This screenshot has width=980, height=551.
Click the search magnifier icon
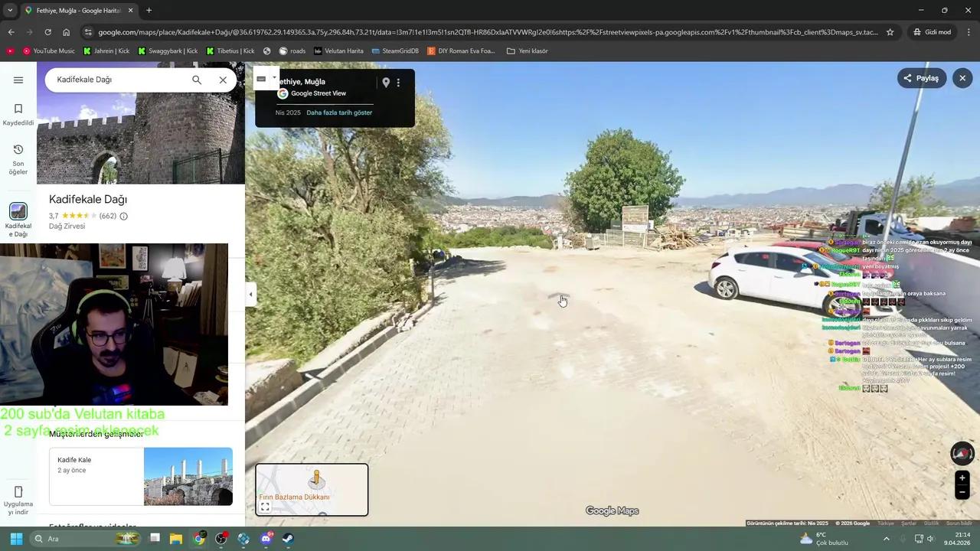(x=197, y=80)
